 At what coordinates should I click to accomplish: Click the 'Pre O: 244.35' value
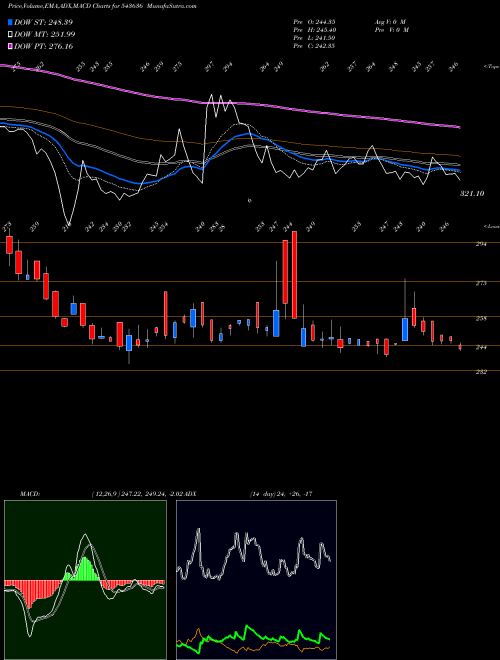coord(314,21)
